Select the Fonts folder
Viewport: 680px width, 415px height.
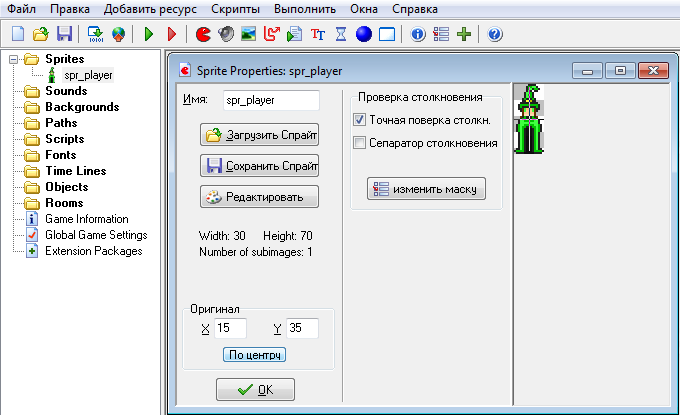[60, 155]
